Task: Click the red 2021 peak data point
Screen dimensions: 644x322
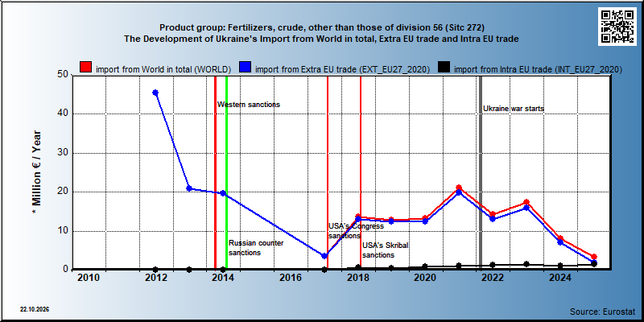Action: (459, 188)
